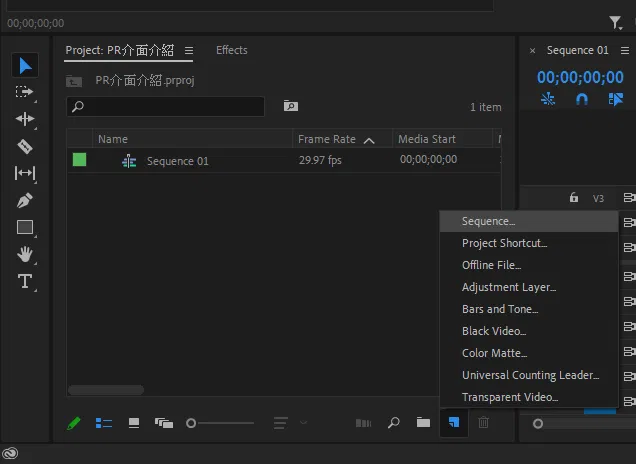636x464 pixels.
Task: Select the Pen tool
Action: pyautogui.click(x=25, y=200)
